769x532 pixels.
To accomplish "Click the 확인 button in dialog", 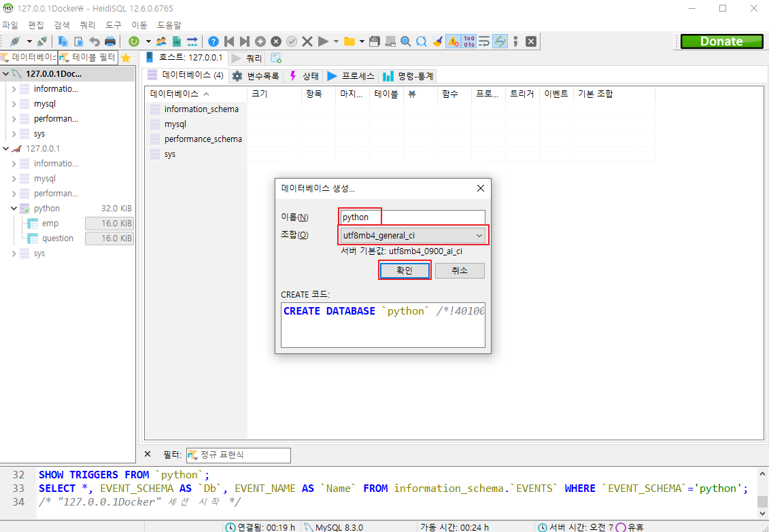I will (x=405, y=270).
